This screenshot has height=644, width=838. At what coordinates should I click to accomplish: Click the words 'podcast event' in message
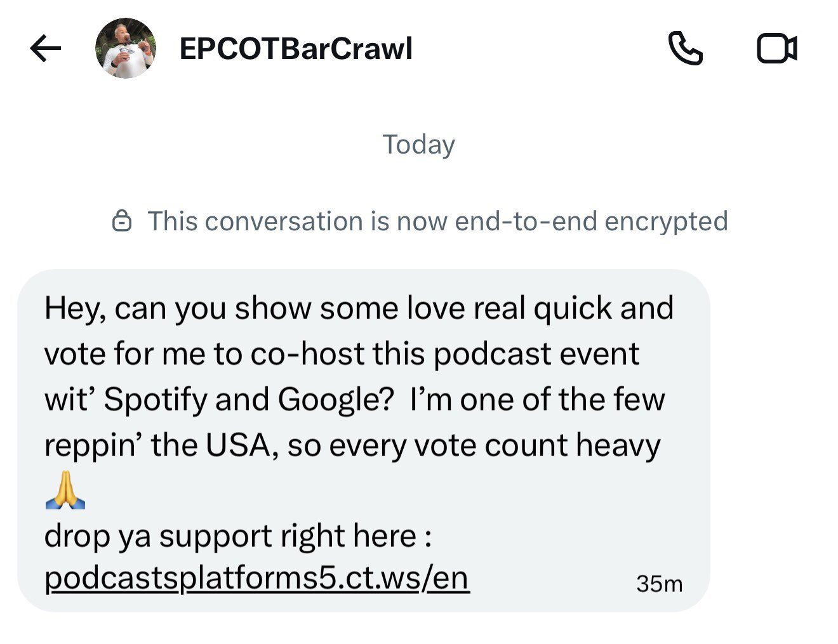click(536, 354)
